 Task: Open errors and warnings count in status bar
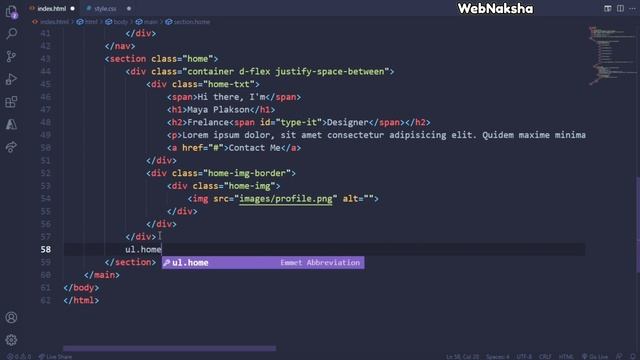tap(19, 357)
